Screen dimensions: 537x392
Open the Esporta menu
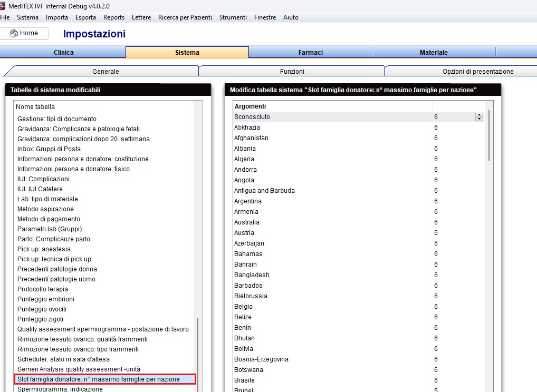(85, 17)
